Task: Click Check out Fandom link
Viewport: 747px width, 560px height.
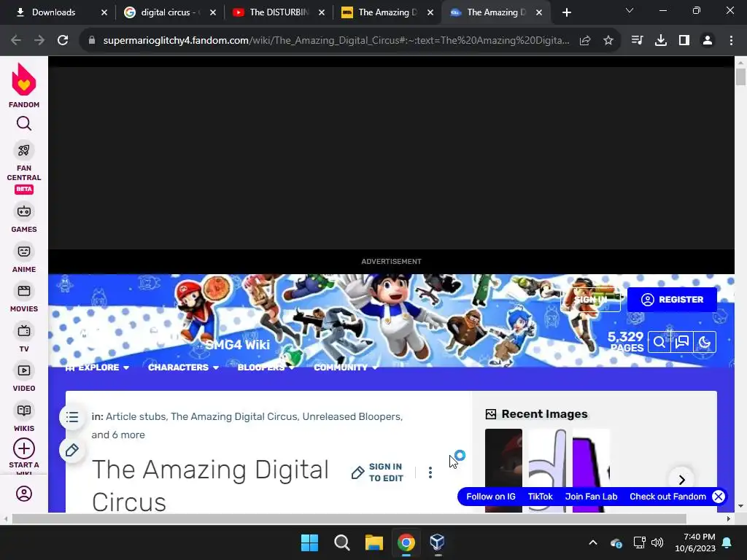Action: (668, 497)
